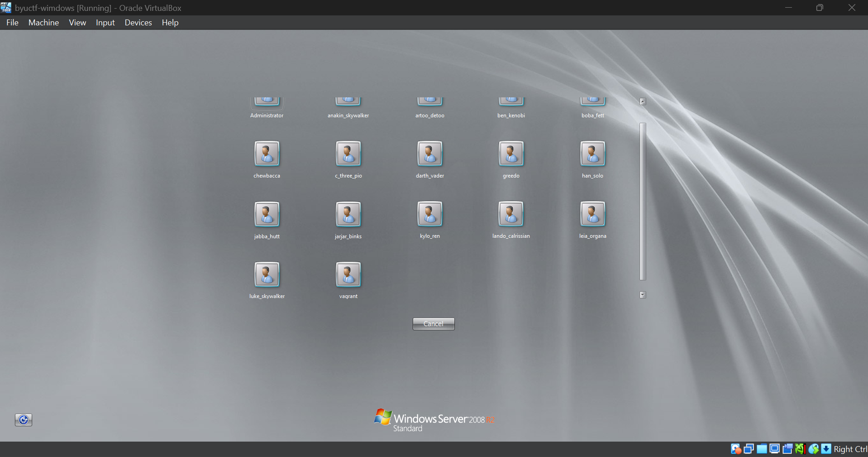Viewport: 868px width, 457px height.
Task: Open the Ease of Access button
Action: 24,420
